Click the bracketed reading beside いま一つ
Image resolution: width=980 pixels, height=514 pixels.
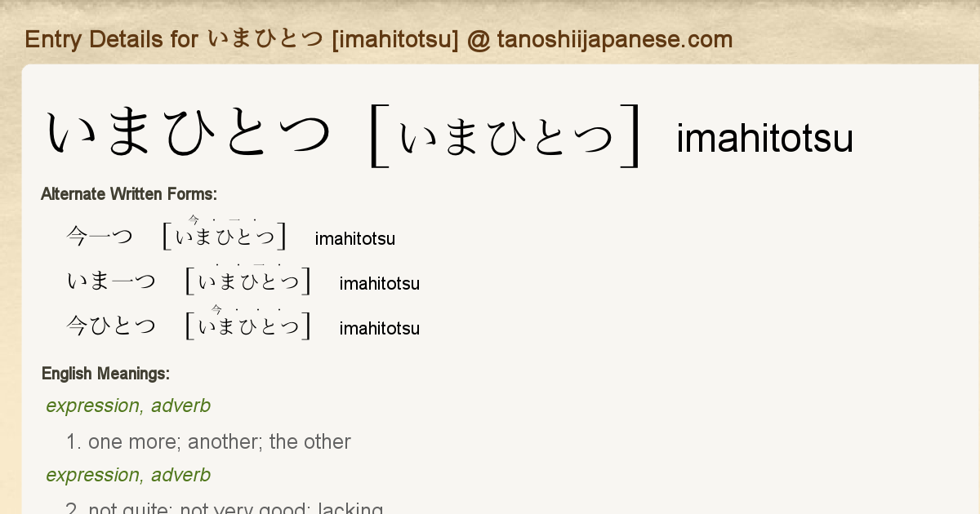pos(248,281)
